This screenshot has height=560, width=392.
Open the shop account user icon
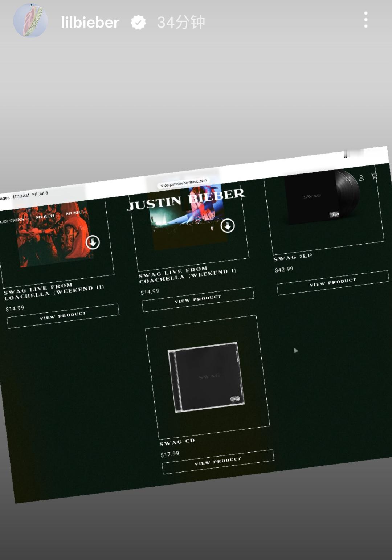(x=362, y=178)
